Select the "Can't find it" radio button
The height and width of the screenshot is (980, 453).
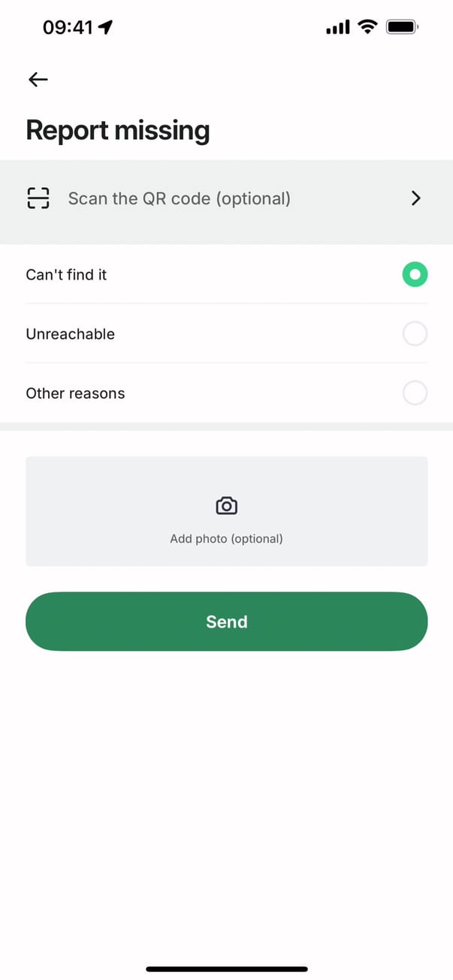415,274
